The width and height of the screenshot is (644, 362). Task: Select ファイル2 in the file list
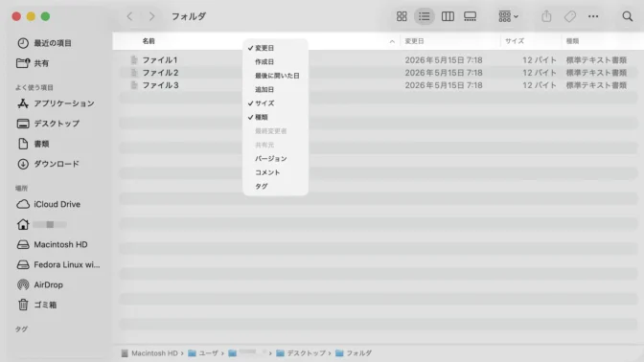pyautogui.click(x=160, y=73)
